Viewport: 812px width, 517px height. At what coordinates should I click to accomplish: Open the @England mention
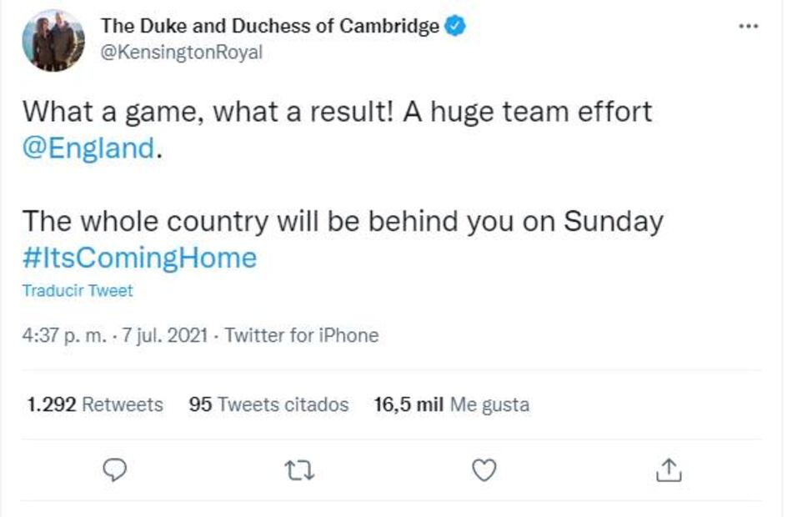88,148
